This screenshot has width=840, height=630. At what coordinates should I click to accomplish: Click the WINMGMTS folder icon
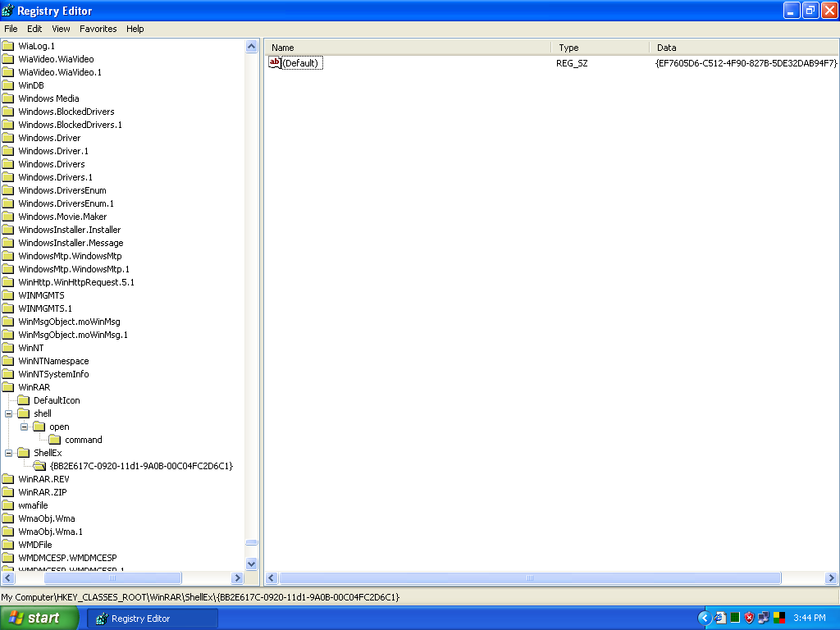tap(8, 295)
